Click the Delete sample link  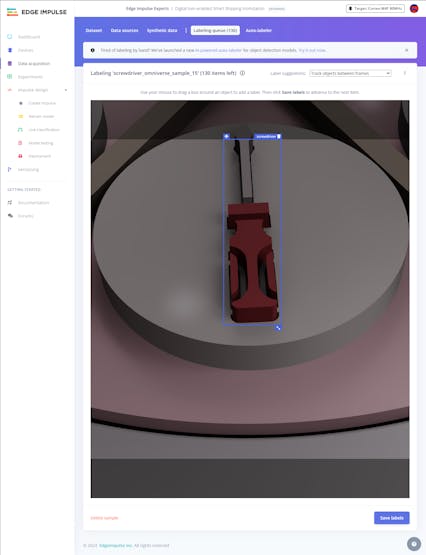tap(104, 518)
